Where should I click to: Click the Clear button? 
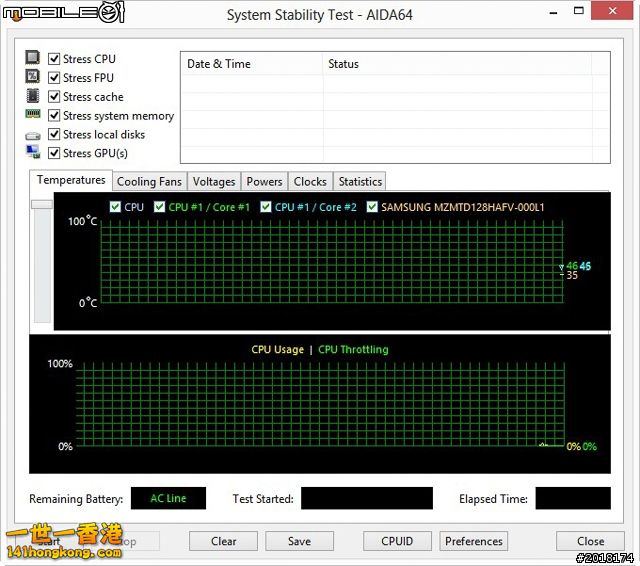pyautogui.click(x=223, y=541)
